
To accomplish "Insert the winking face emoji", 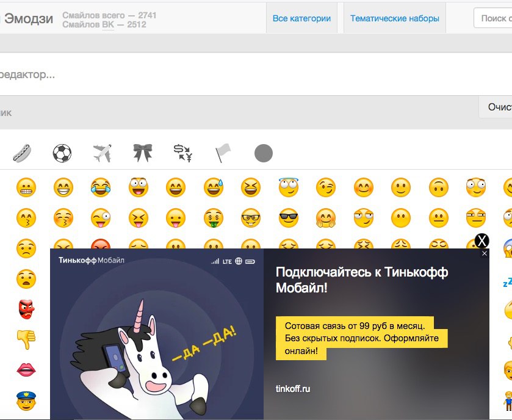I will [326, 187].
